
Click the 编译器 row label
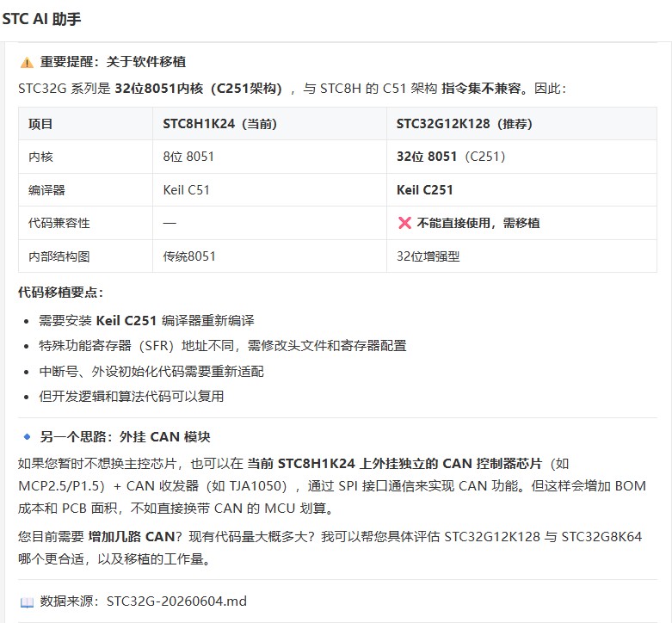point(46,190)
